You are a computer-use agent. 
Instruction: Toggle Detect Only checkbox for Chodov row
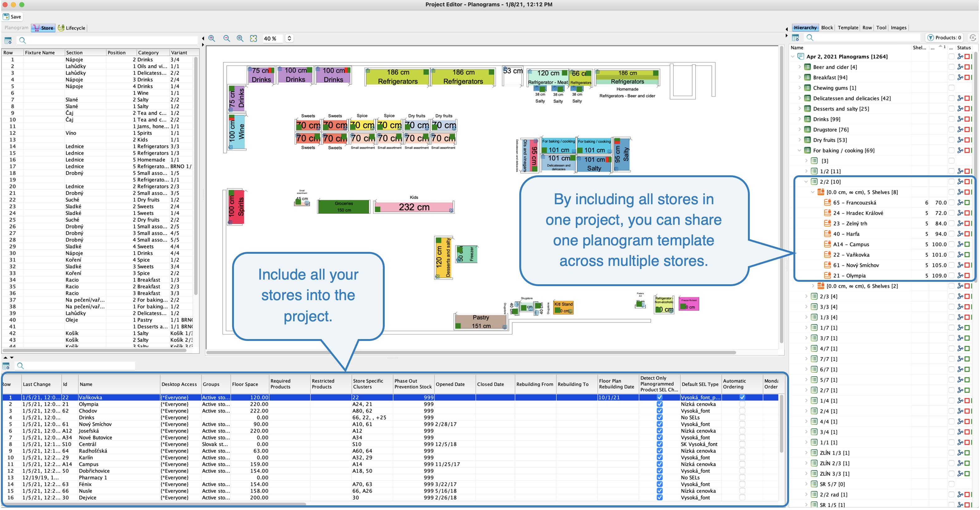(x=659, y=411)
